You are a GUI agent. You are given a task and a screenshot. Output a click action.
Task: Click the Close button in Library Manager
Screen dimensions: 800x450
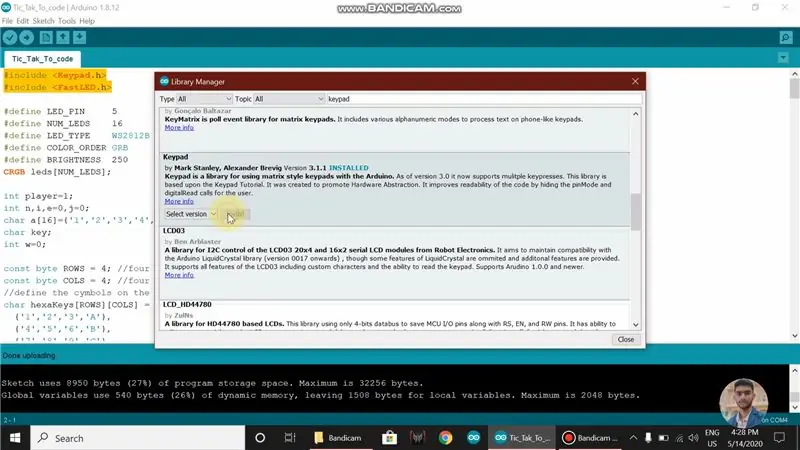click(x=626, y=339)
